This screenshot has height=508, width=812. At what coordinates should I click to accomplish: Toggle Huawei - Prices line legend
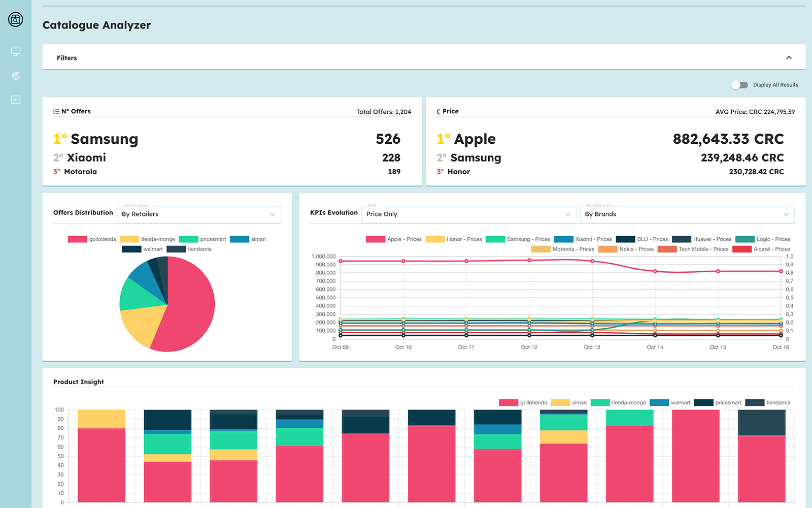tap(702, 239)
